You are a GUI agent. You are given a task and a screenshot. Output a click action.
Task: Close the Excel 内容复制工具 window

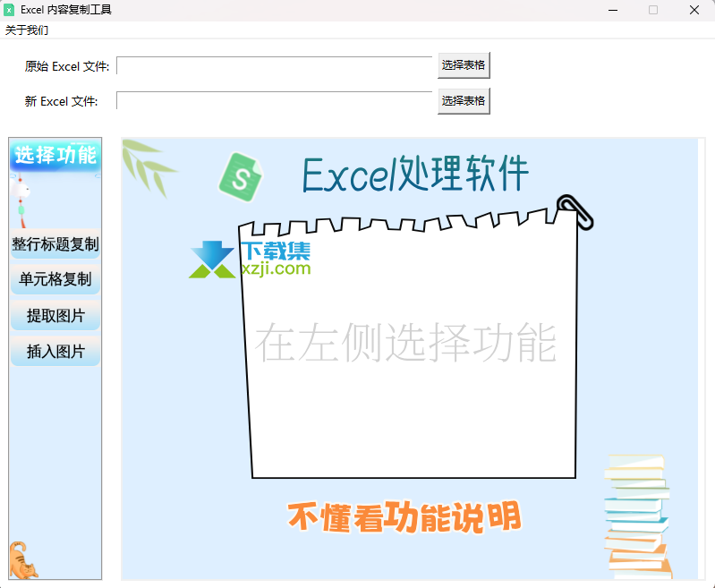[x=694, y=10]
